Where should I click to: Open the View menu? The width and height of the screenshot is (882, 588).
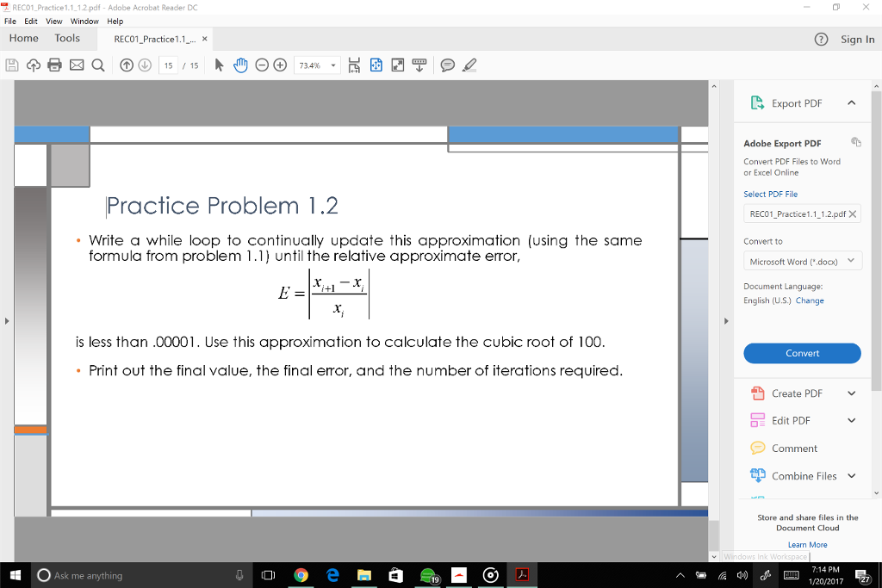[54, 21]
